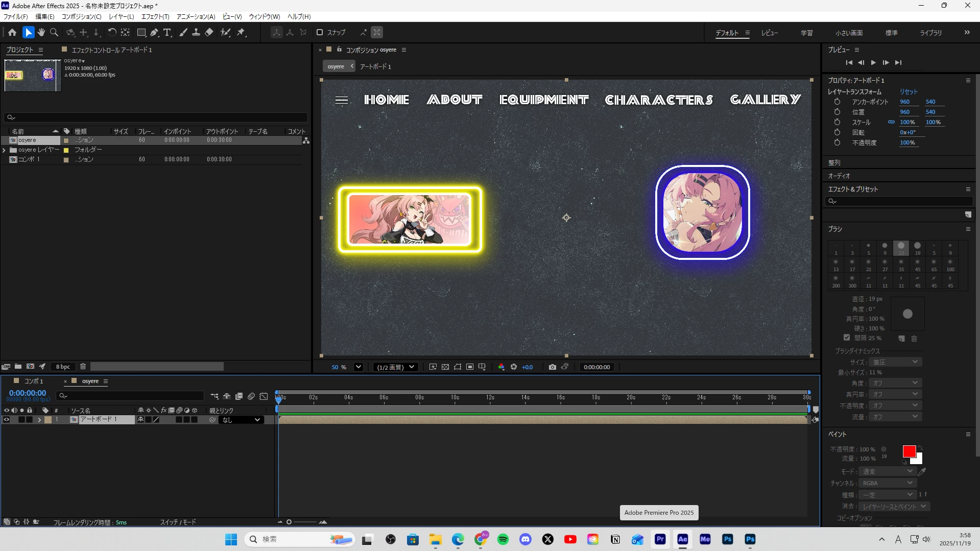980x551 pixels.
Task: Select the Roto Brush tool
Action: pyautogui.click(x=225, y=32)
